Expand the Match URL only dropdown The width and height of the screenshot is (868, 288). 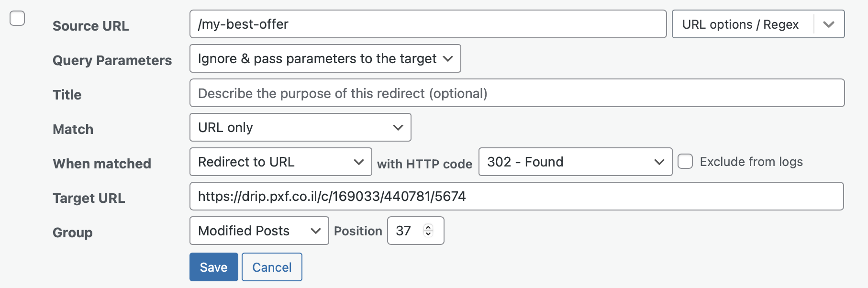[x=300, y=127]
